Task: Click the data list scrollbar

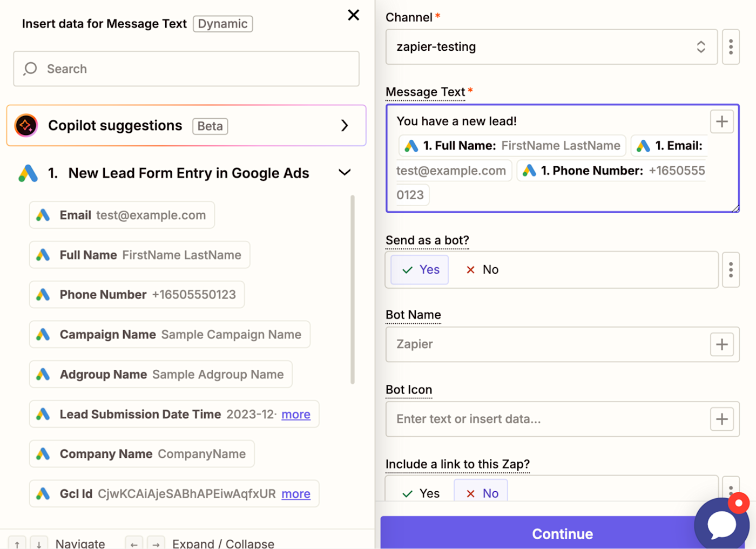Action: 353,289
